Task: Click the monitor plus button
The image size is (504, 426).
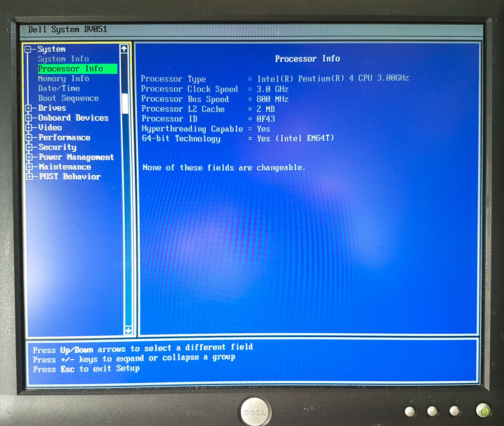Action: tap(455, 411)
